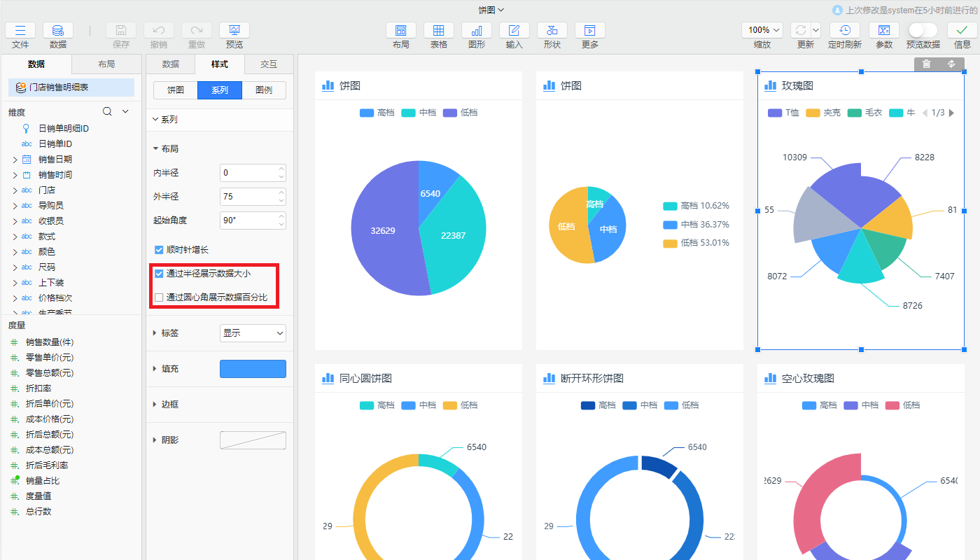Toggle T恤 legend in 玫瑰图
Screen dimensions: 980x560
click(x=783, y=113)
